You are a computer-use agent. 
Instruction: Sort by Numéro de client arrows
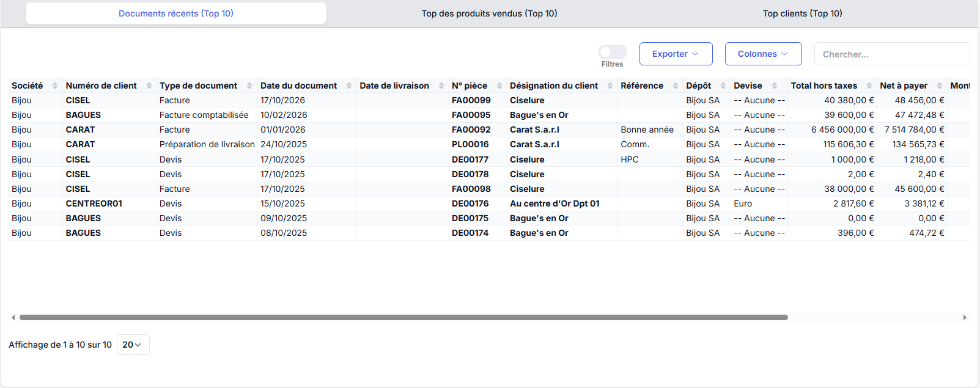coord(149,86)
